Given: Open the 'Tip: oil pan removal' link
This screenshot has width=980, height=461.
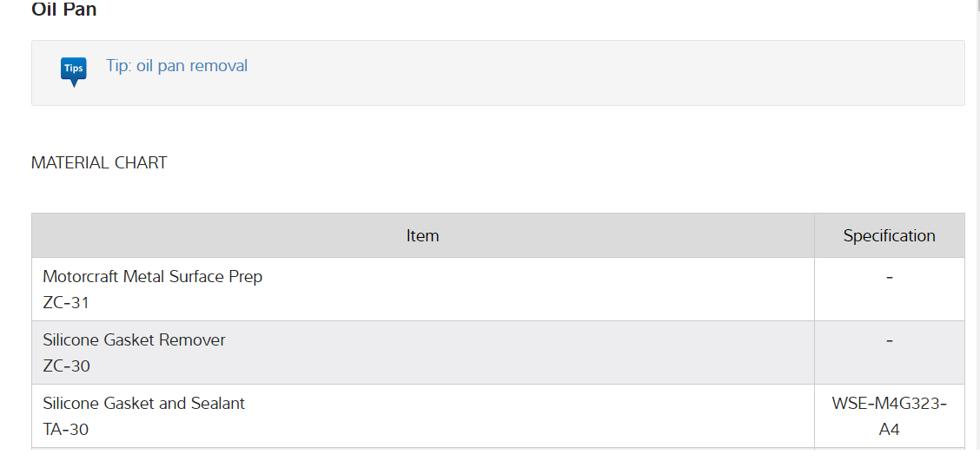Looking at the screenshot, I should pos(176,66).
